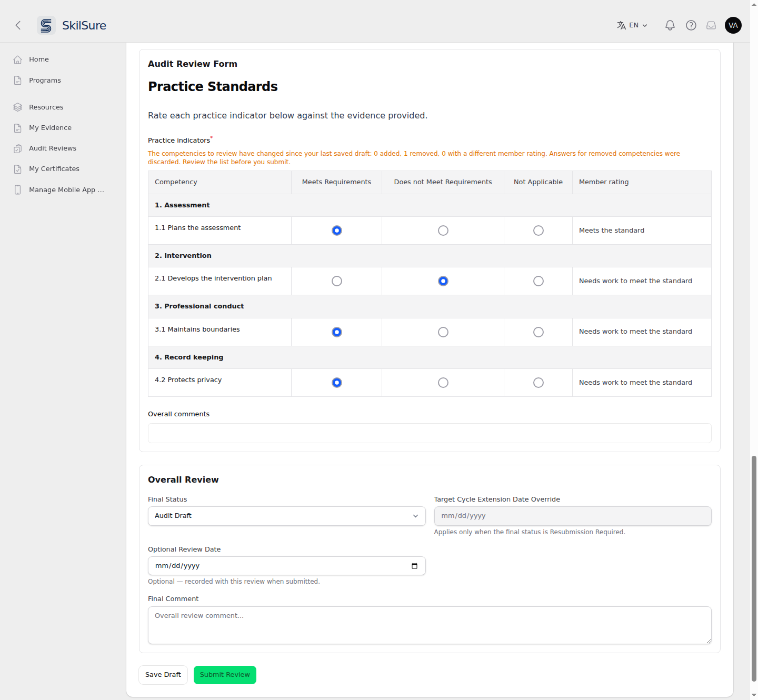Select Not Applicable for 4.2 Protects privacy

pyautogui.click(x=538, y=383)
